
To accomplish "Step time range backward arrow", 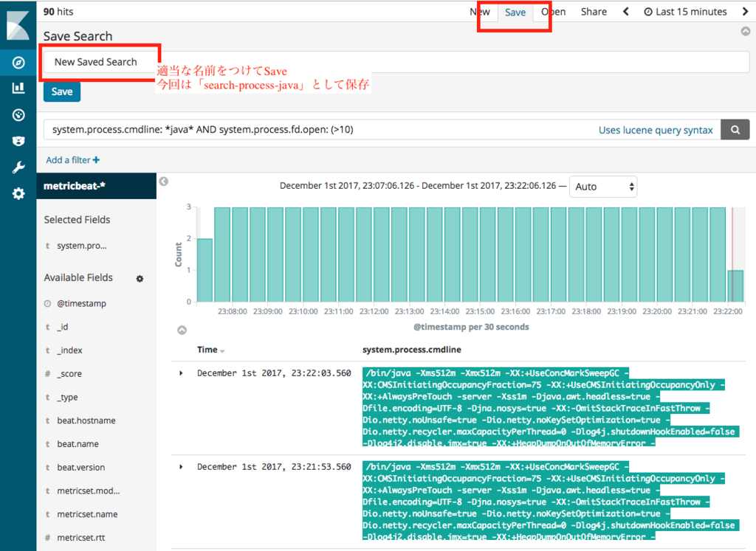I will click(x=626, y=12).
